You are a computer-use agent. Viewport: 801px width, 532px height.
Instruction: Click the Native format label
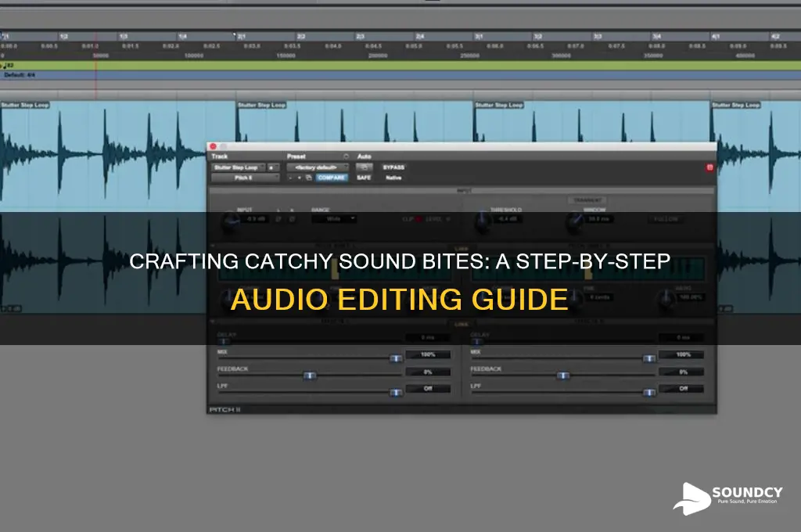pyautogui.click(x=393, y=178)
